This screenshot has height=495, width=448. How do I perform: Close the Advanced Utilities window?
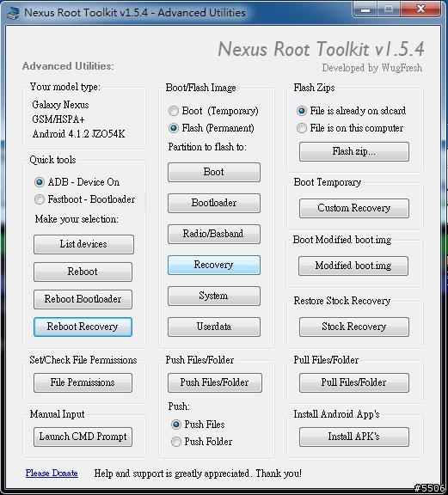click(420, 9)
